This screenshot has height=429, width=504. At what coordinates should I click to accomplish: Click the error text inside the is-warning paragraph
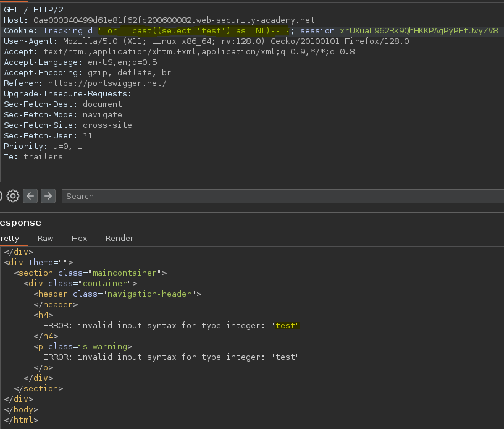pyautogui.click(x=171, y=357)
